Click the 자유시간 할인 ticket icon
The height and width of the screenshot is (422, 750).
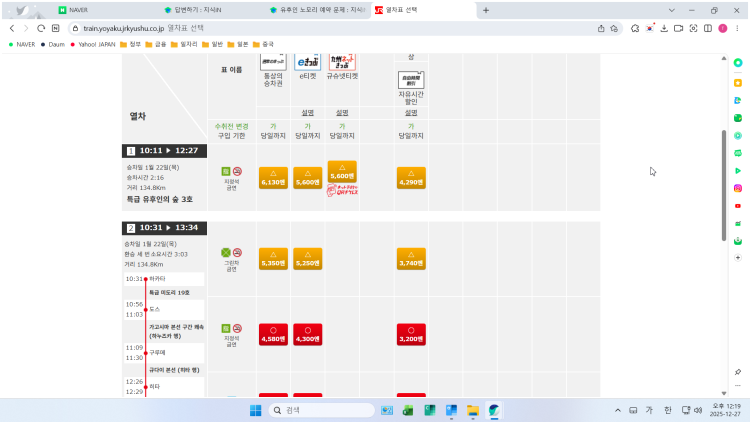click(x=411, y=81)
